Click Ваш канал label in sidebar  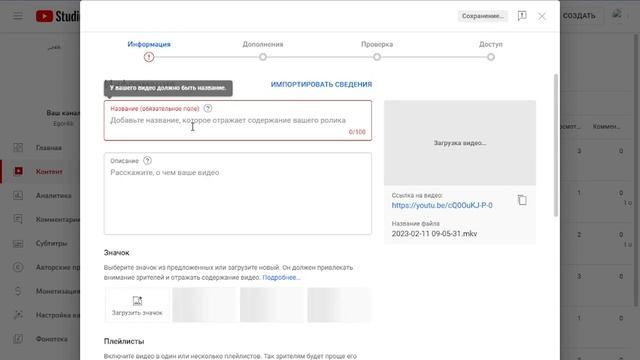[x=63, y=113]
